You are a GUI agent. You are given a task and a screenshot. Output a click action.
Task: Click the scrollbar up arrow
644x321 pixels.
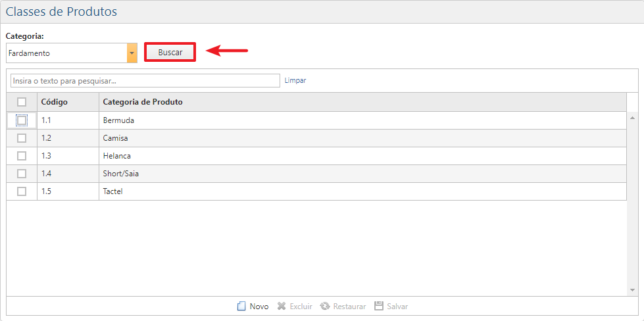click(x=633, y=118)
